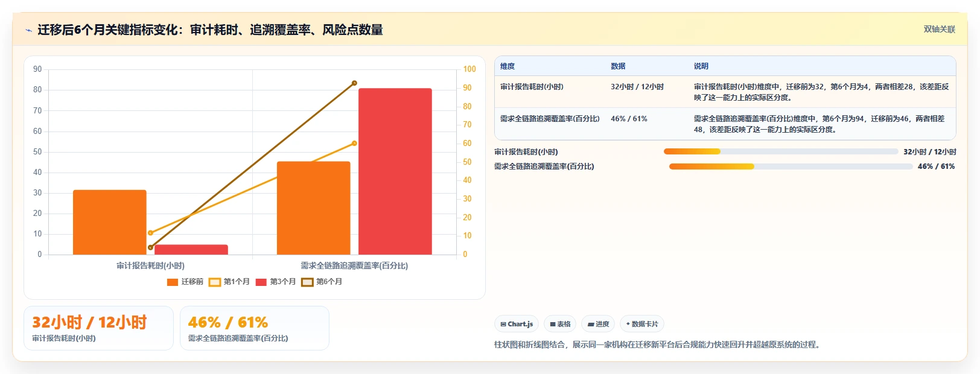The height and width of the screenshot is (374, 980).
Task: Click the right axis tick 50
Action: (x=467, y=162)
